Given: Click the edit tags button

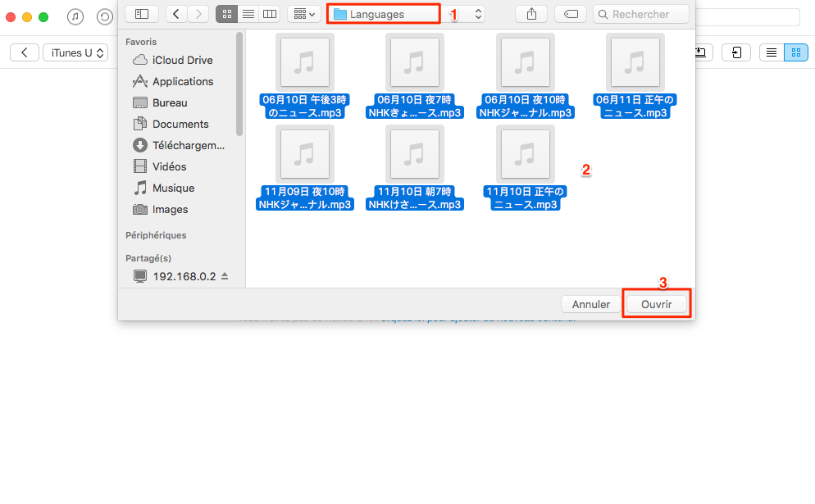Looking at the screenshot, I should pyautogui.click(x=571, y=14).
